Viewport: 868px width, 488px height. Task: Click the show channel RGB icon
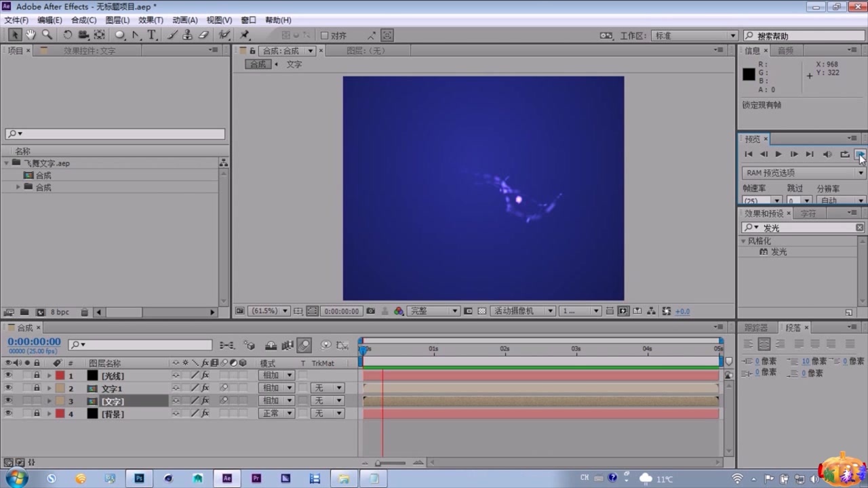pyautogui.click(x=399, y=311)
